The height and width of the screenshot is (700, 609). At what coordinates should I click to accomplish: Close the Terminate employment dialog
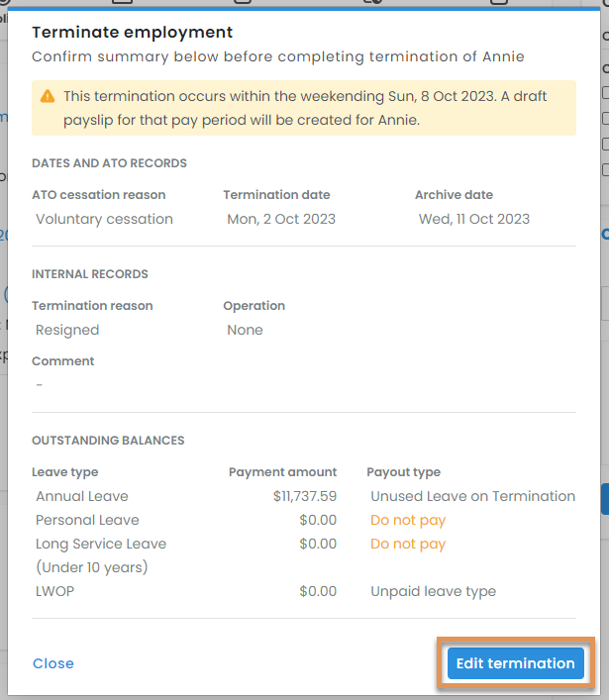coord(52,663)
